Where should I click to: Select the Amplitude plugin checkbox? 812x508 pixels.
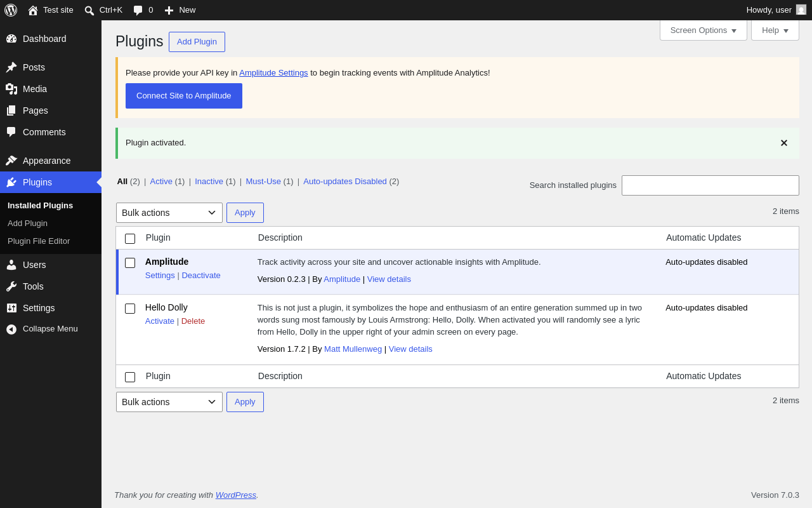click(130, 263)
